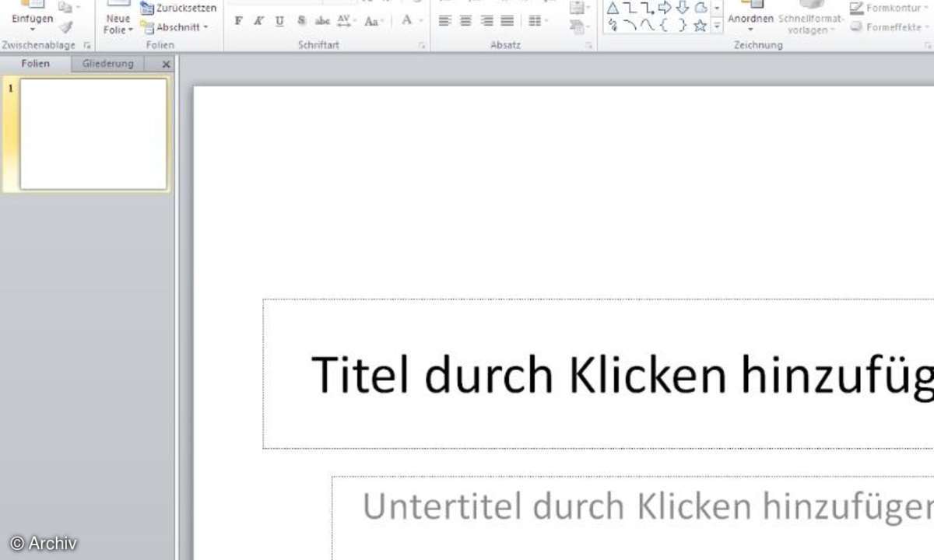Viewport: 934px width, 560px height.
Task: Select the triangle shape in gallery
Action: 613,8
